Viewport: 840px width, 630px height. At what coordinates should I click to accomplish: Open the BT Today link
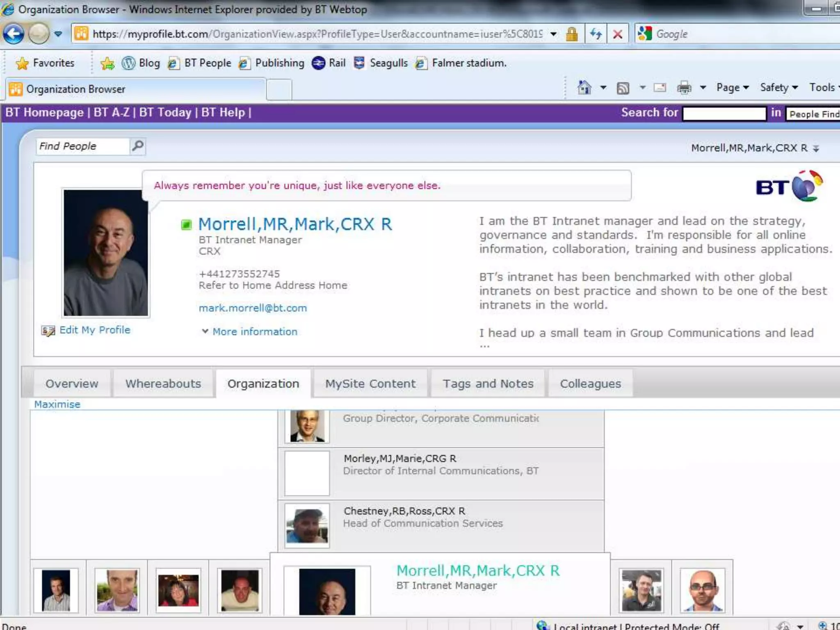point(165,112)
